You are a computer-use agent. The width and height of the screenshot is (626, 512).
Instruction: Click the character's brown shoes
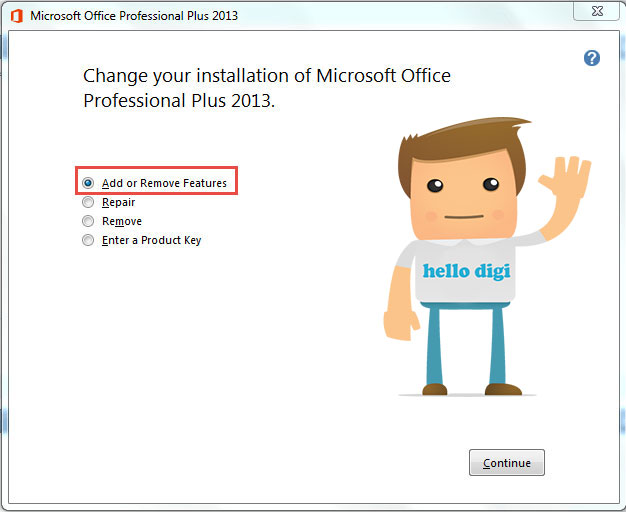click(502, 388)
